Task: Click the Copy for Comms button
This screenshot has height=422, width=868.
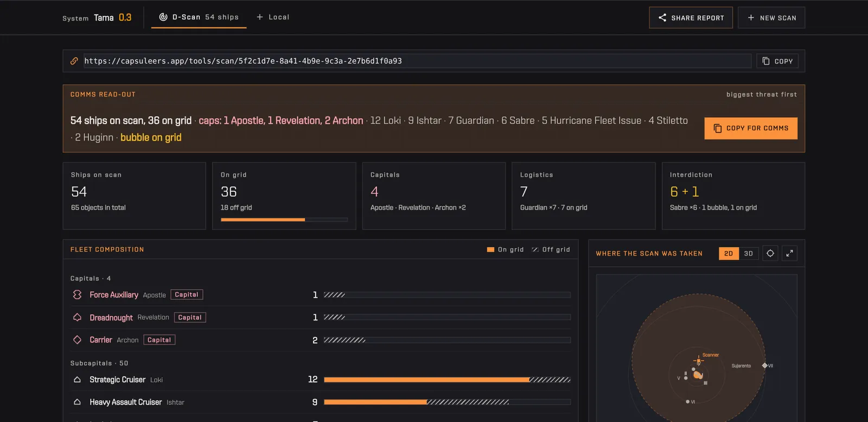Action: tap(751, 129)
